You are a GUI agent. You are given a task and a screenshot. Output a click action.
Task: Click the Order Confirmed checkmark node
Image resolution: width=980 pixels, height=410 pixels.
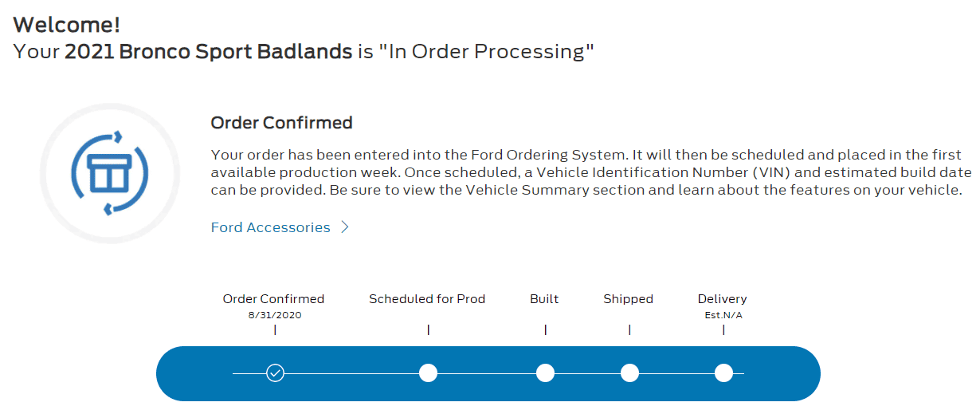[275, 373]
